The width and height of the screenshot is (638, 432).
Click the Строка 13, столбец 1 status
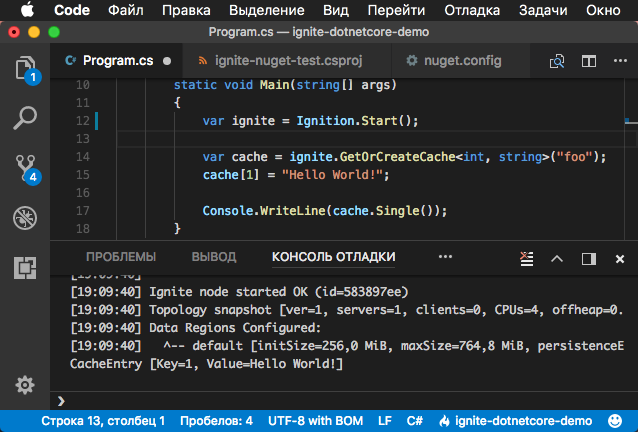tap(103, 421)
